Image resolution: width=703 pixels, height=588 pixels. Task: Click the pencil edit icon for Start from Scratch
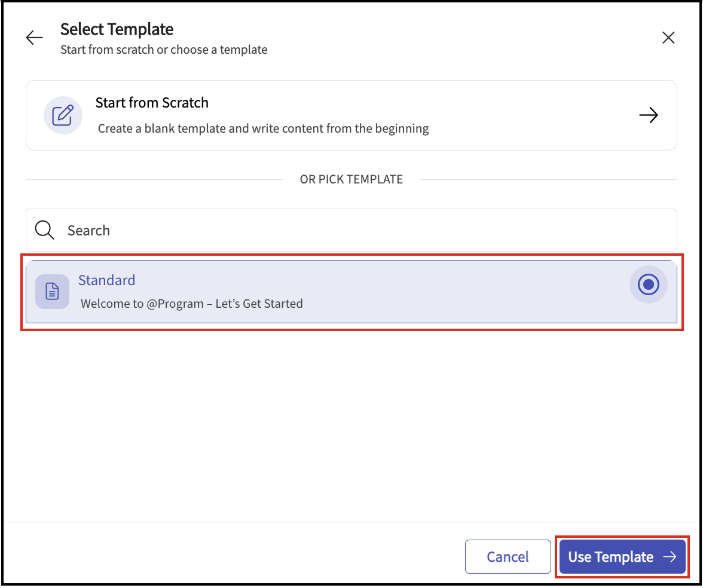[x=63, y=115]
